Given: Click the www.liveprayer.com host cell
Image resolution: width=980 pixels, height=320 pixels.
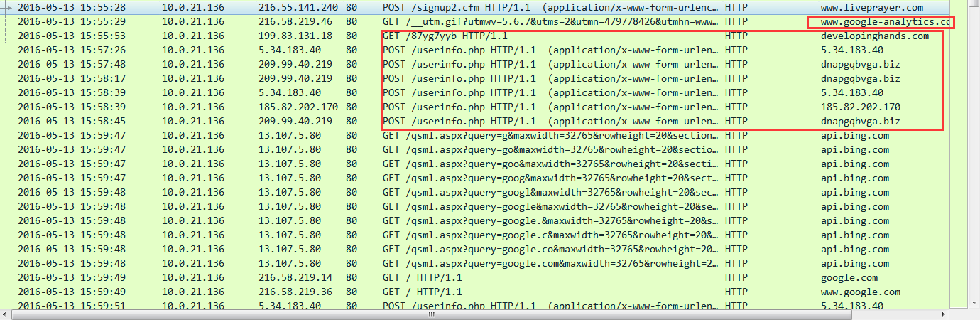Looking at the screenshot, I should coord(872,7).
